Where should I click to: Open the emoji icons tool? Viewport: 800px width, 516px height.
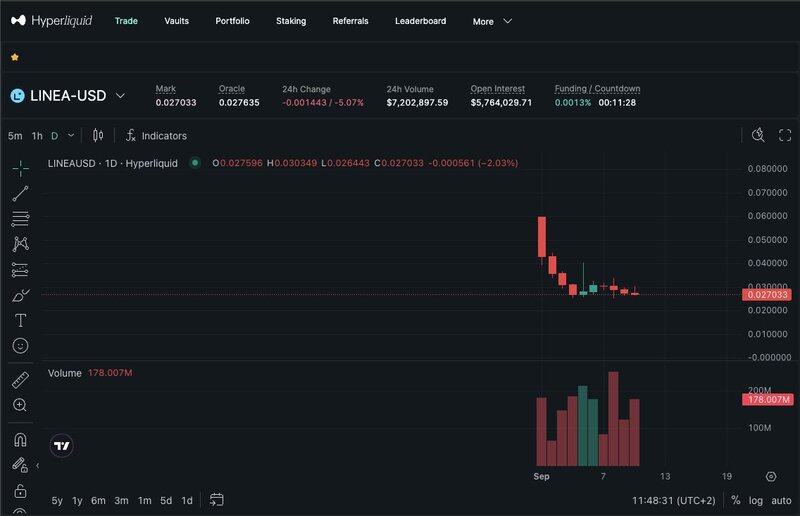20,346
